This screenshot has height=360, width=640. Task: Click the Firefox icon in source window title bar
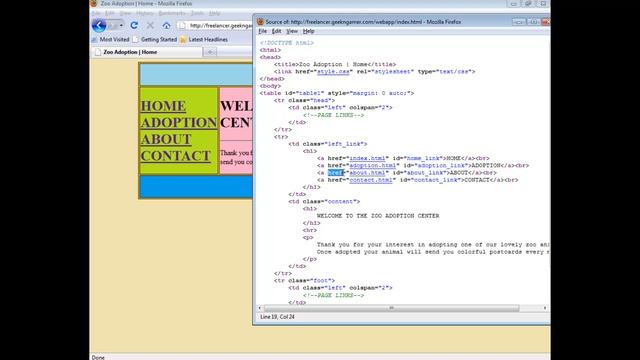pyautogui.click(x=260, y=22)
